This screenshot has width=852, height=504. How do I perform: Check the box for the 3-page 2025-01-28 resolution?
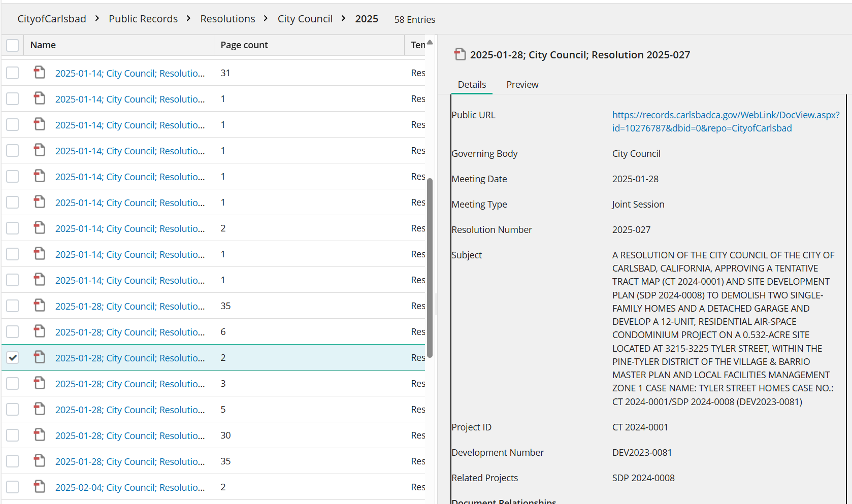13,384
